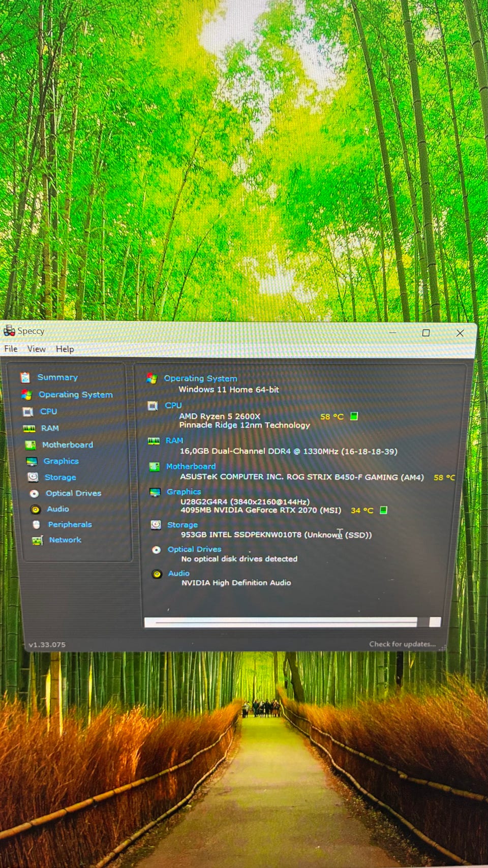488x868 pixels.
Task: Click the CPU chip icon in sidebar
Action: click(28, 411)
